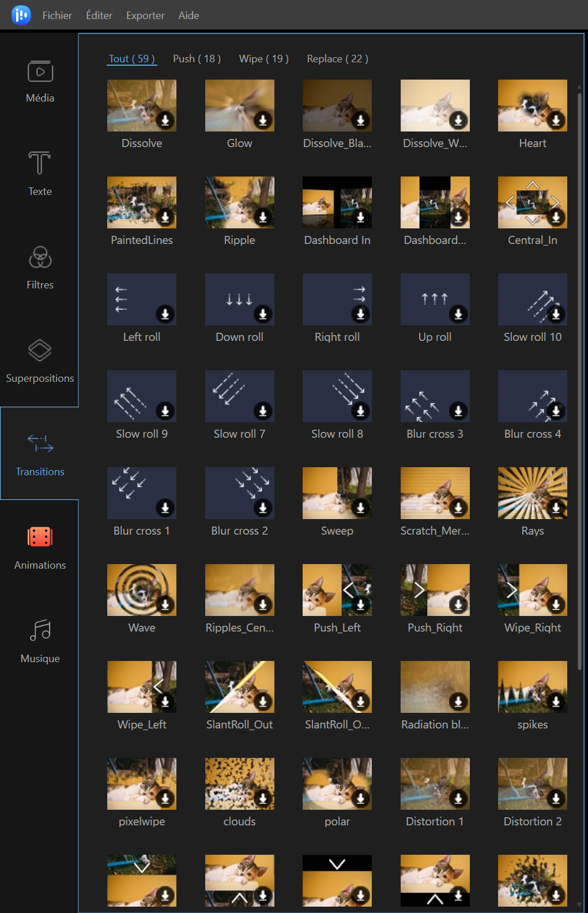Select the Scratch_Mer... transition thumbnail
The height and width of the screenshot is (913, 588).
(x=435, y=493)
